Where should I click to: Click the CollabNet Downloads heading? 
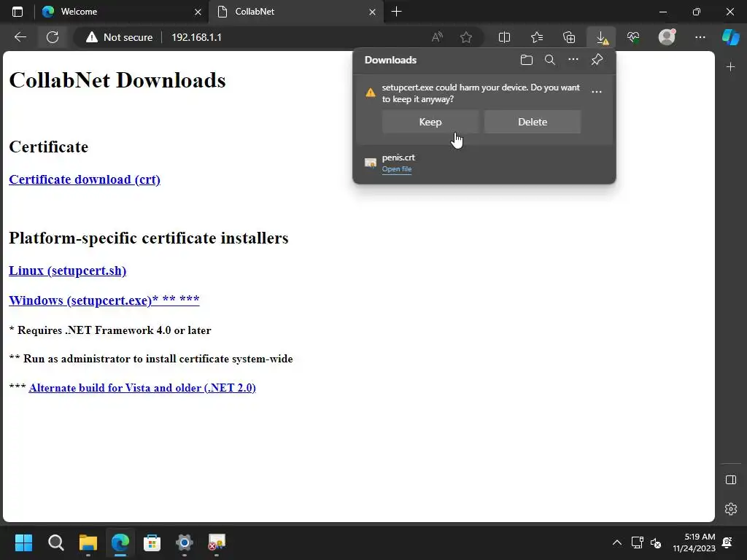click(x=117, y=80)
